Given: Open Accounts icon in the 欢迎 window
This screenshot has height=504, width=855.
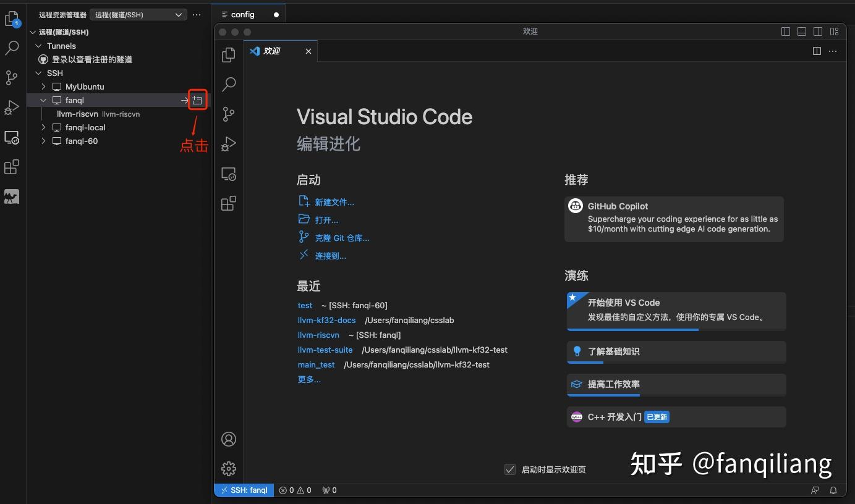Looking at the screenshot, I should tap(229, 439).
